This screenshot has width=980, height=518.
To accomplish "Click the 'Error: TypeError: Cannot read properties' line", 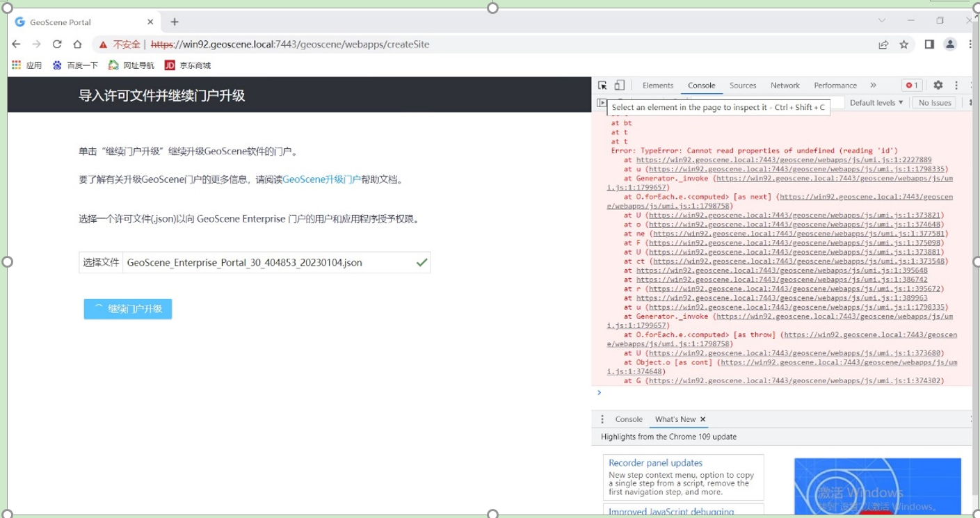I will 755,151.
